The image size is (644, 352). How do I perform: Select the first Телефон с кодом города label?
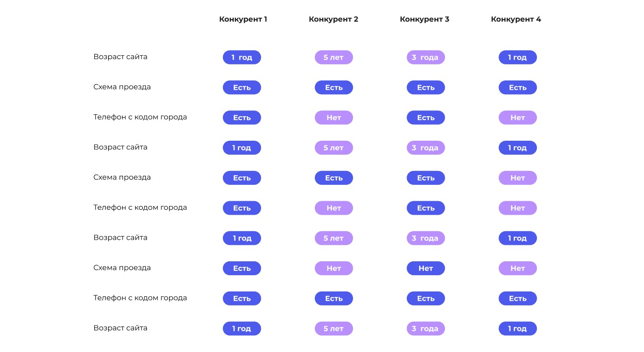(140, 117)
